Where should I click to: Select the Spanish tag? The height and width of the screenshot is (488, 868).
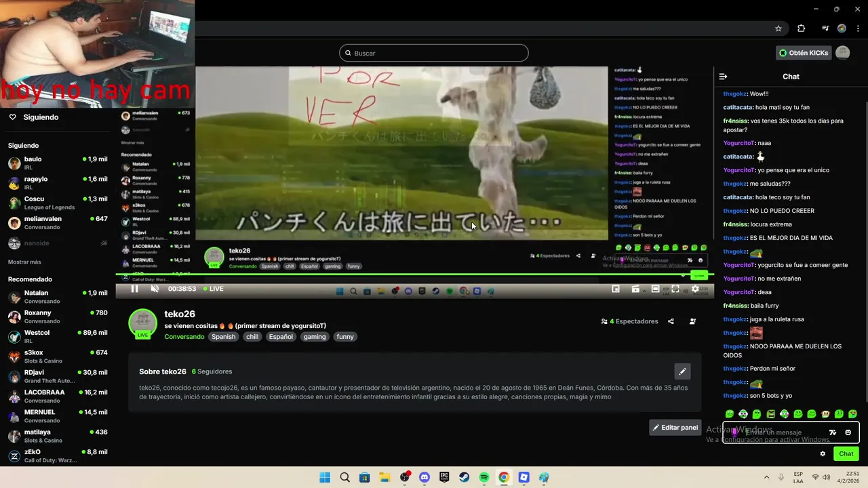coord(223,337)
